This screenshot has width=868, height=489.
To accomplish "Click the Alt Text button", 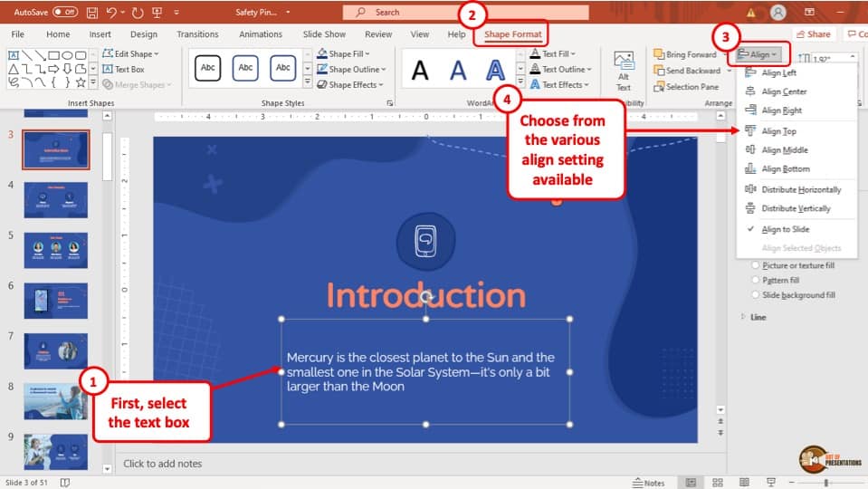I will [624, 71].
